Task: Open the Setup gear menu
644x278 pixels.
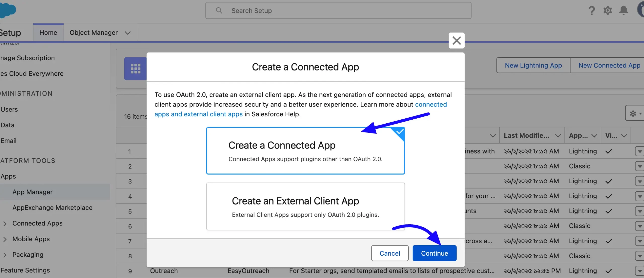Action: click(x=608, y=11)
